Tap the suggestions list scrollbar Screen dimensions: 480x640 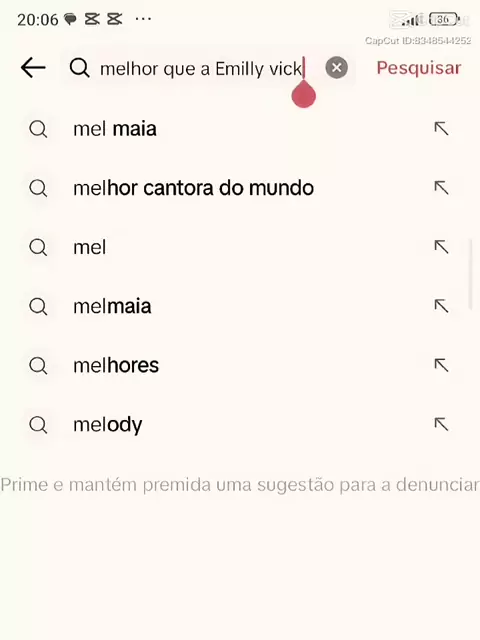tap(471, 274)
